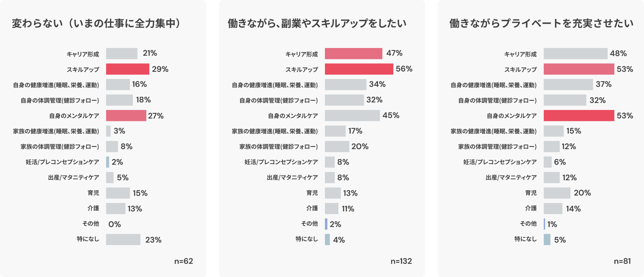Image resolution: width=644 pixels, height=277 pixels.
Task: Click the red 56% スキルアップ bar
Action: pyautogui.click(x=359, y=69)
